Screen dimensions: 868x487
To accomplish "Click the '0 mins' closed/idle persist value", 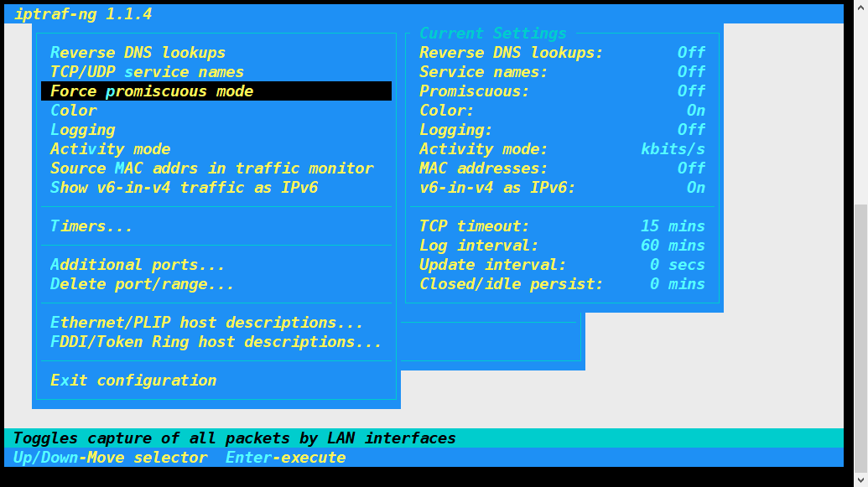I will pyautogui.click(x=678, y=284).
